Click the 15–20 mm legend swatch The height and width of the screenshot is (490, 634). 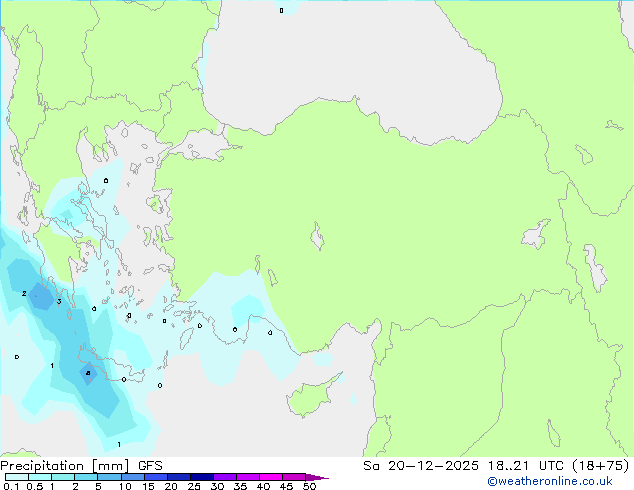click(x=155, y=477)
